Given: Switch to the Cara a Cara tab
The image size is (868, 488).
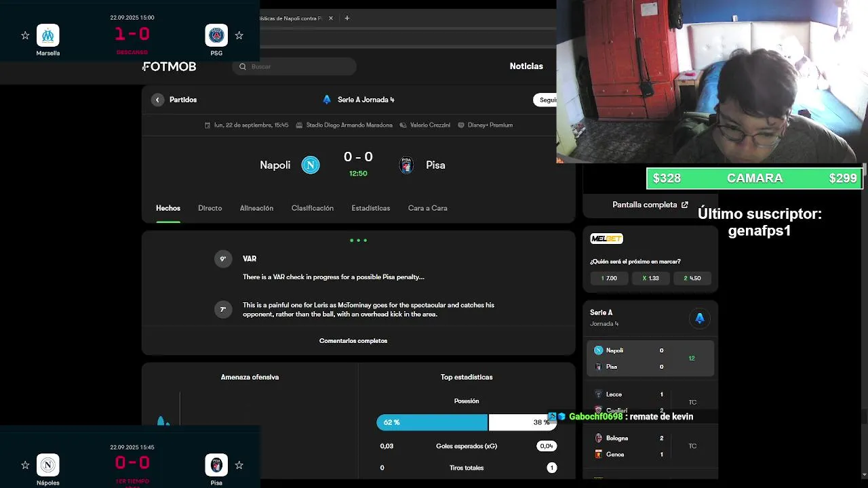Looking at the screenshot, I should tap(428, 208).
